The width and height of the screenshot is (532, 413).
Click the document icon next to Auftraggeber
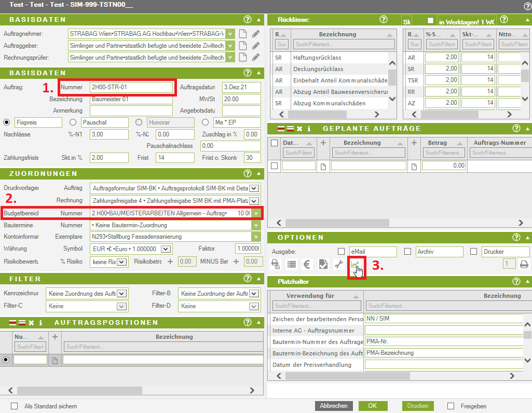coord(243,45)
